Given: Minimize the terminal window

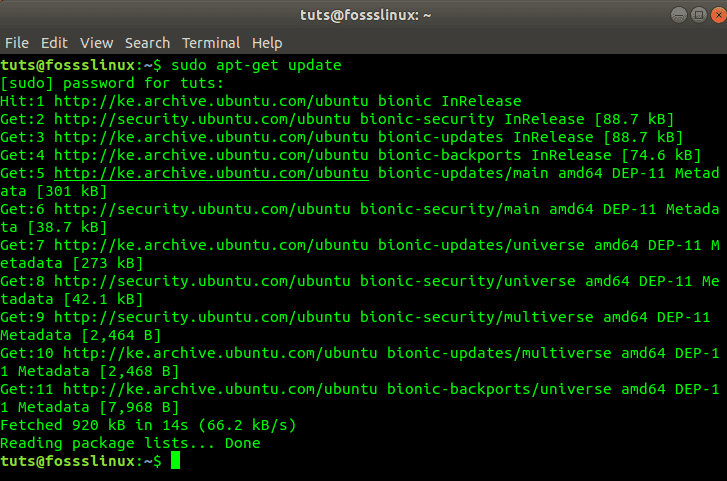Looking at the screenshot, I should click(x=679, y=15).
